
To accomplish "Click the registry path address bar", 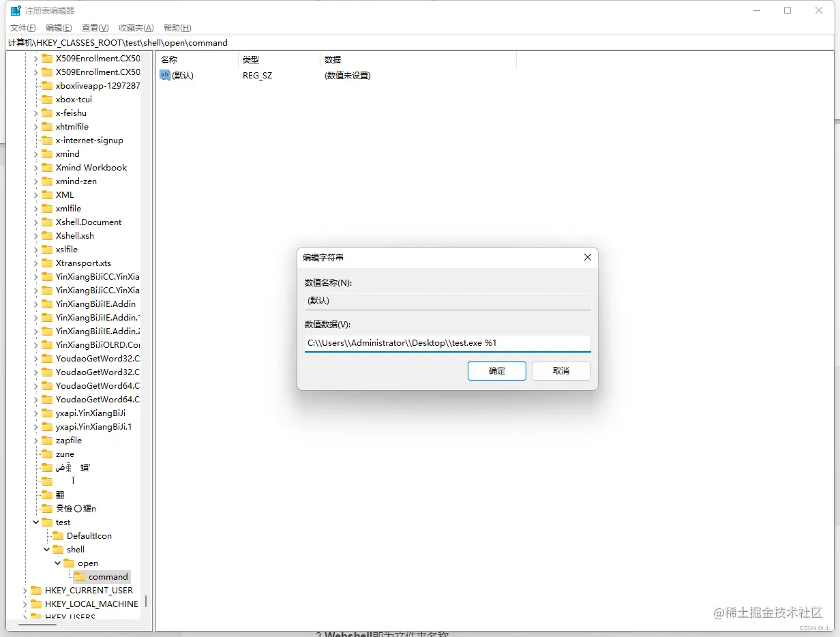I will (420, 42).
